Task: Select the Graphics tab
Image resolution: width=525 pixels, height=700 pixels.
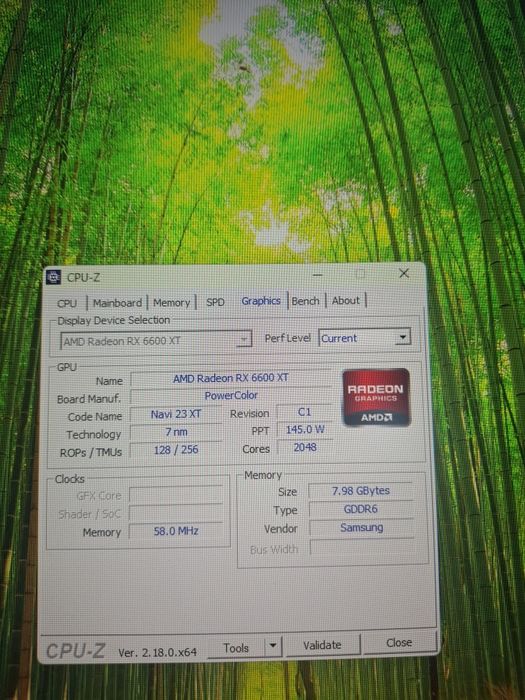Action: [261, 301]
